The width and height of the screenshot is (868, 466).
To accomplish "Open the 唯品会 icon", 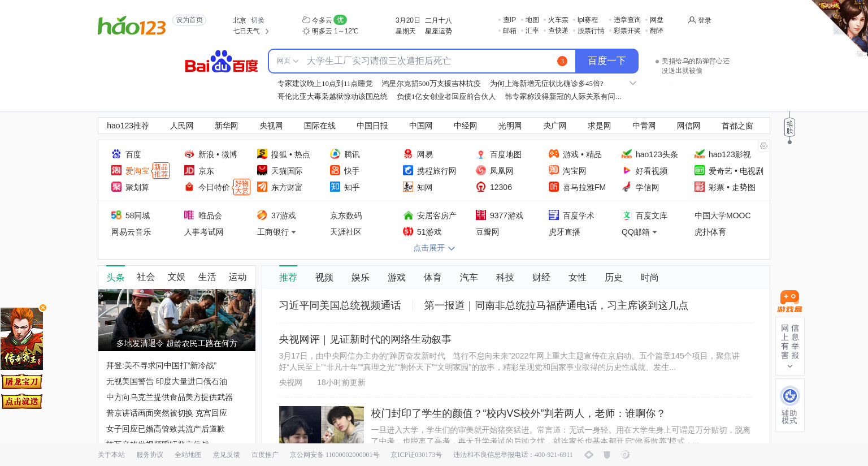I will [189, 215].
